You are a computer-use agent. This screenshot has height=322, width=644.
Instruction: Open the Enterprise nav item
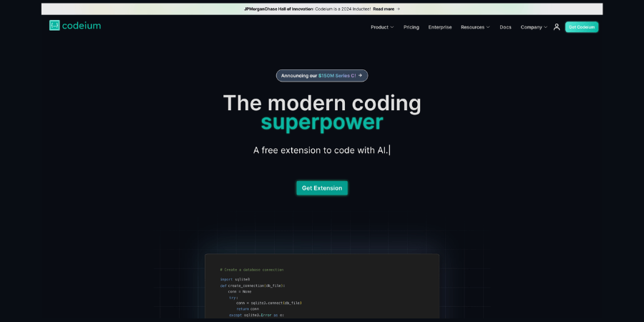440,27
